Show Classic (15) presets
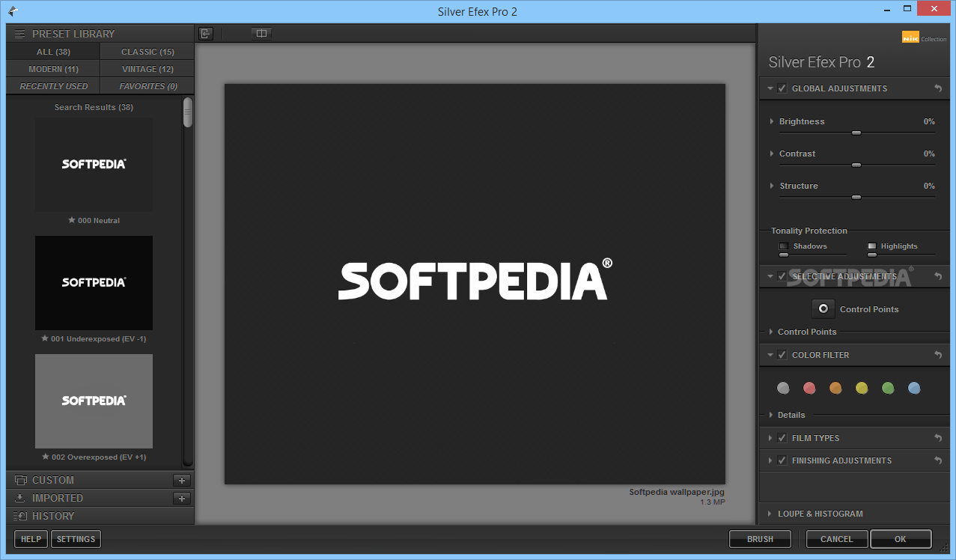This screenshot has width=956, height=560. pos(147,52)
